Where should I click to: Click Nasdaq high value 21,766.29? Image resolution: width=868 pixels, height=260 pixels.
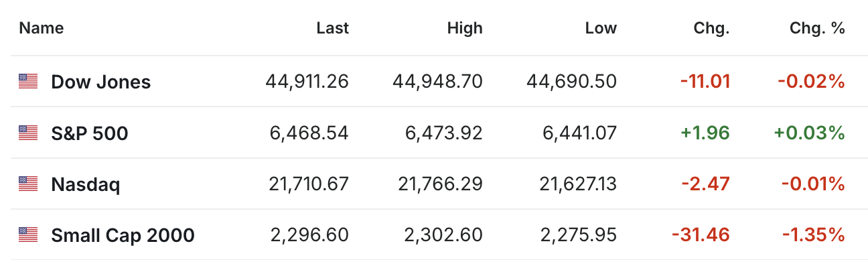(441, 184)
